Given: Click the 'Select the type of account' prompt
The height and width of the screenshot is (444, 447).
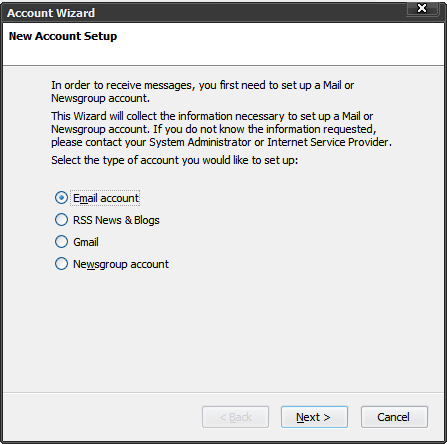Looking at the screenshot, I should point(174,160).
